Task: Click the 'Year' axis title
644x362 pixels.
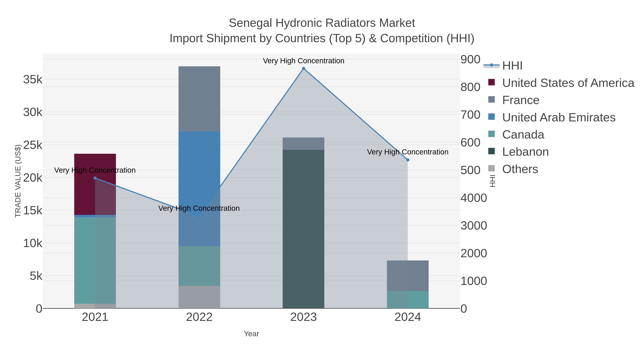Action: click(252, 334)
